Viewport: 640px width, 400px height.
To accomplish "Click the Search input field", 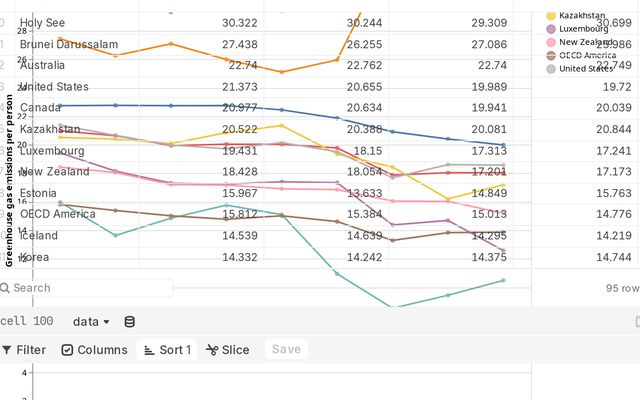I will tap(87, 288).
